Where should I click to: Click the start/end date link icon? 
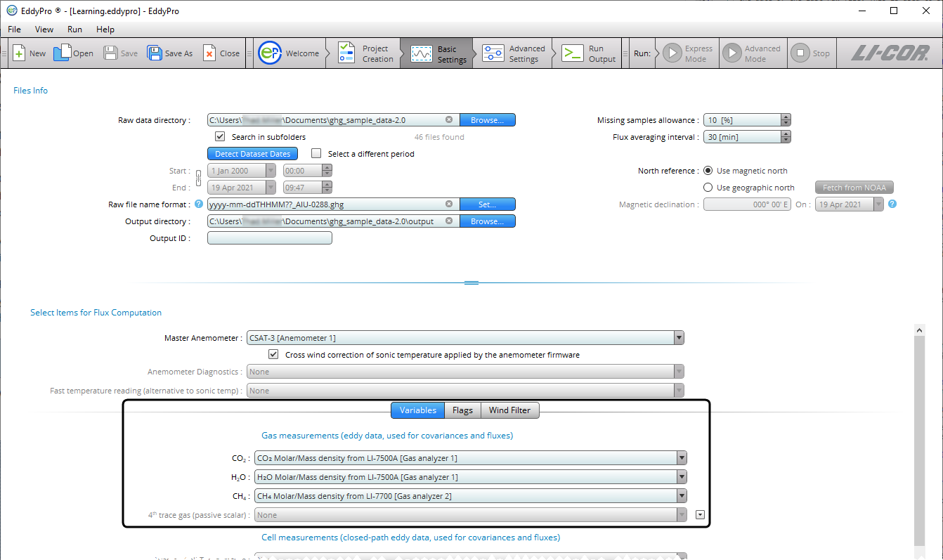click(x=198, y=178)
